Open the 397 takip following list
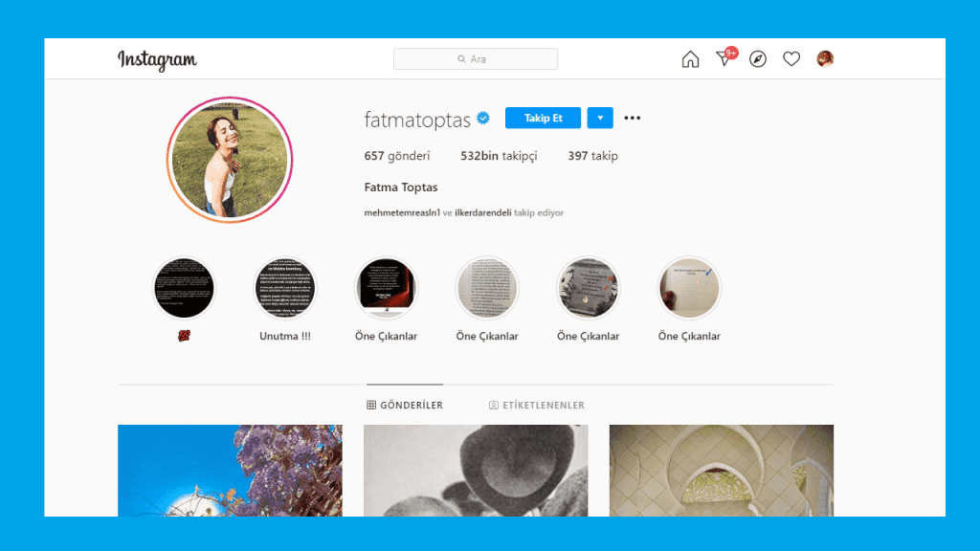The height and width of the screenshot is (551, 980). click(592, 156)
